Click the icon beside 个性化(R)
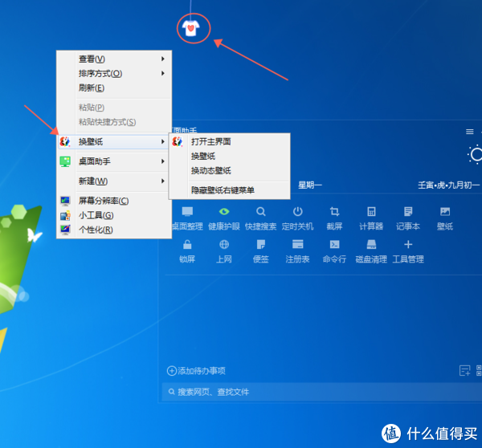Viewport: 482px width, 448px height. point(65,230)
